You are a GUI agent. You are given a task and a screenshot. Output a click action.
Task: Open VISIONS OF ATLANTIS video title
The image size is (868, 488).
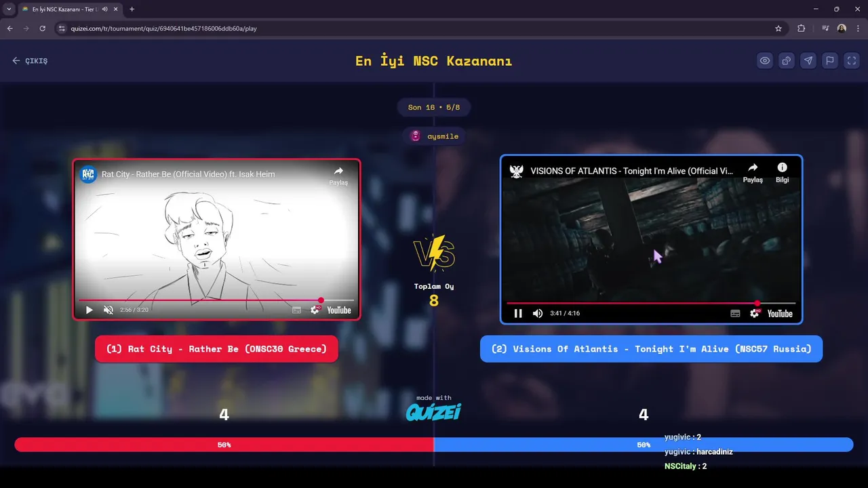(631, 171)
